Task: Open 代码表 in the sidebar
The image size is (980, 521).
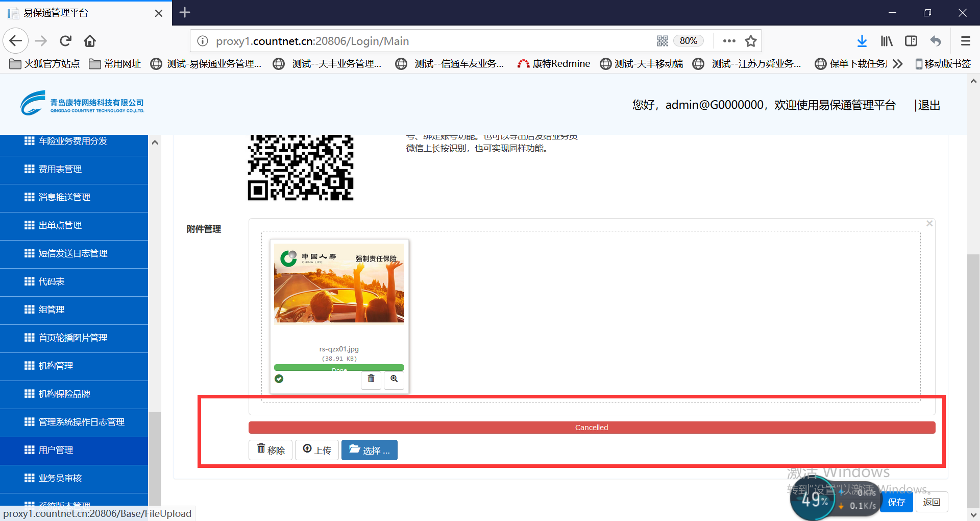Action: coord(74,282)
